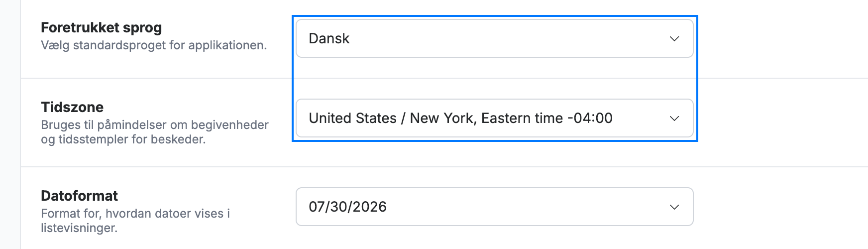Click the 'Eastern time' text in the timezone field
Viewport: 868px width, 249px height.
coord(522,118)
